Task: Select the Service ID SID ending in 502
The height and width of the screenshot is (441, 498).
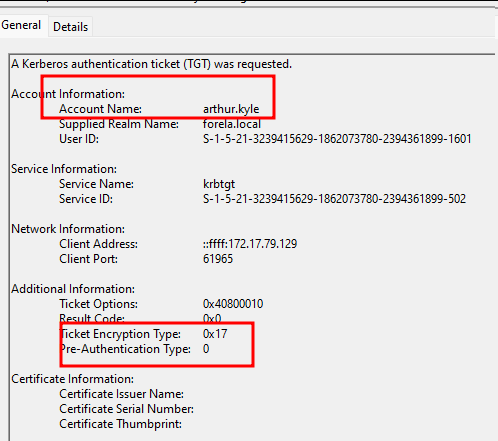Action: coord(334,199)
